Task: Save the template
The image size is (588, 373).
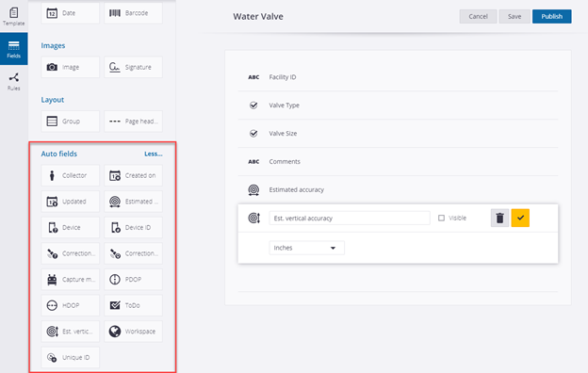Action: [x=514, y=17]
